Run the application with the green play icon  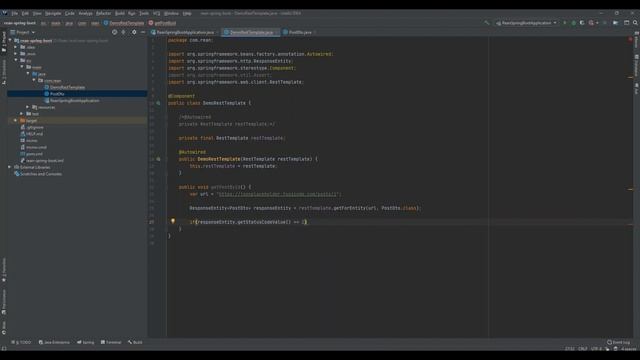click(564, 23)
